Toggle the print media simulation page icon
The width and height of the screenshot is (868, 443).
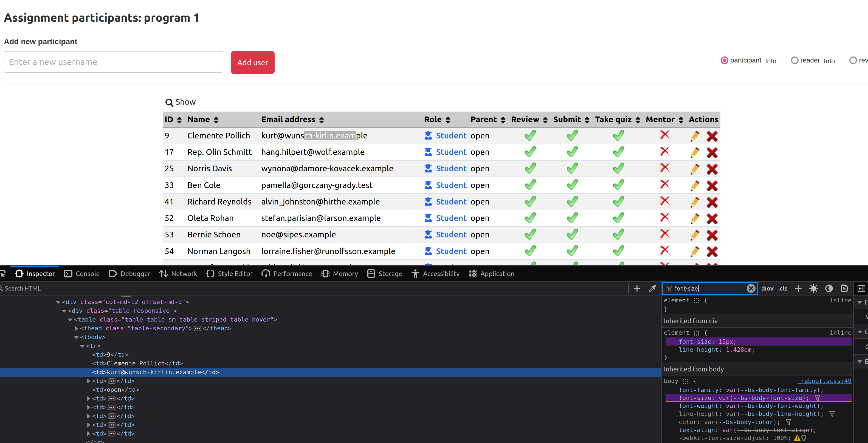[x=844, y=288]
